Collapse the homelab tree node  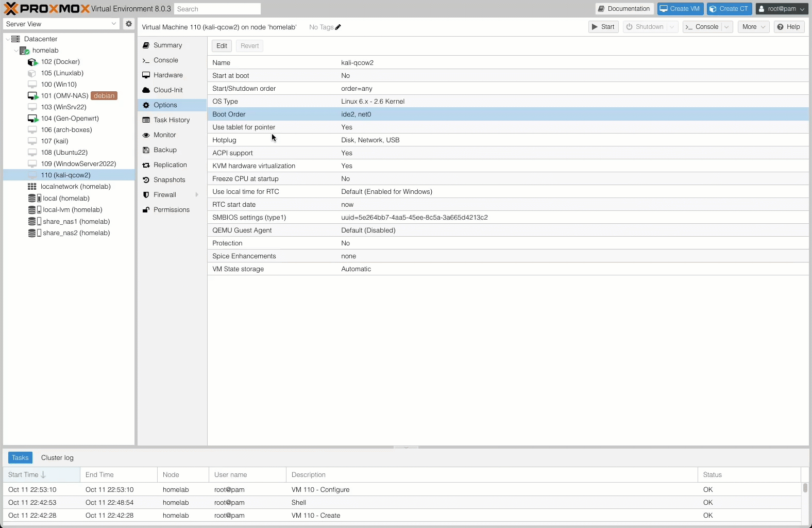click(16, 51)
